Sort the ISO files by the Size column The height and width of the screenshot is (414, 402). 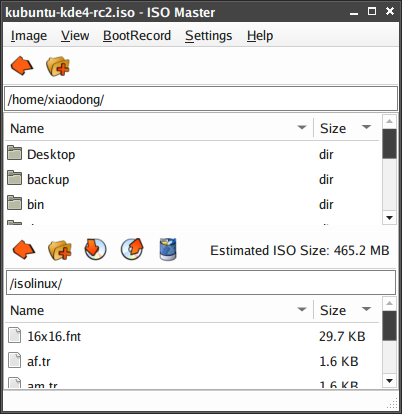(x=346, y=310)
